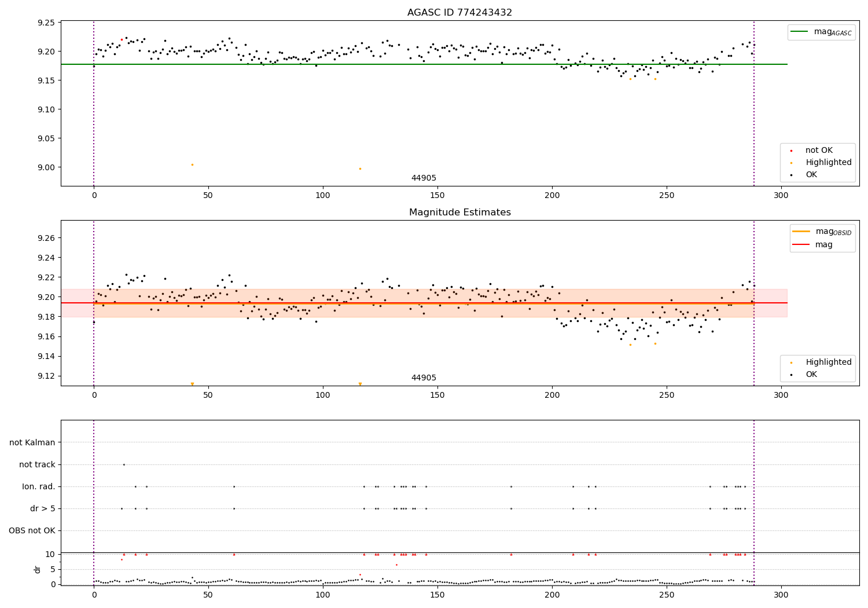The image size is (868, 608).
Task: Click the 9.00 tick label in top panel
Action: click(46, 167)
